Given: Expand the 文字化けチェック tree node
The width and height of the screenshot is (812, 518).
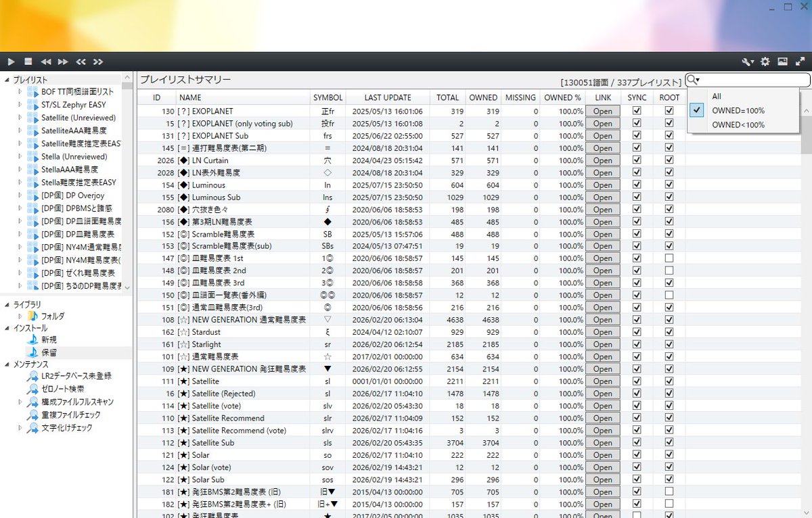Looking at the screenshot, I should click(x=20, y=427).
